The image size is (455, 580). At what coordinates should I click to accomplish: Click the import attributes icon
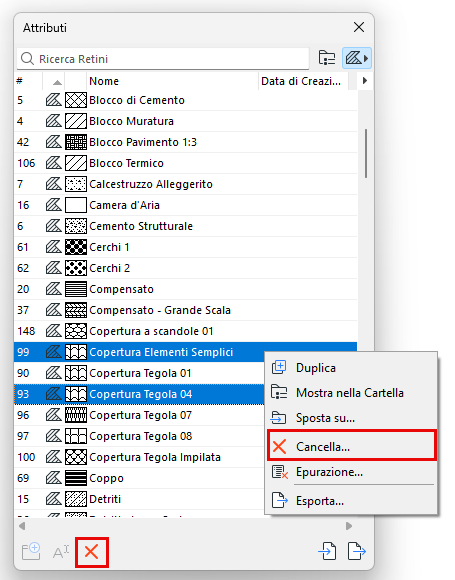pyautogui.click(x=327, y=551)
